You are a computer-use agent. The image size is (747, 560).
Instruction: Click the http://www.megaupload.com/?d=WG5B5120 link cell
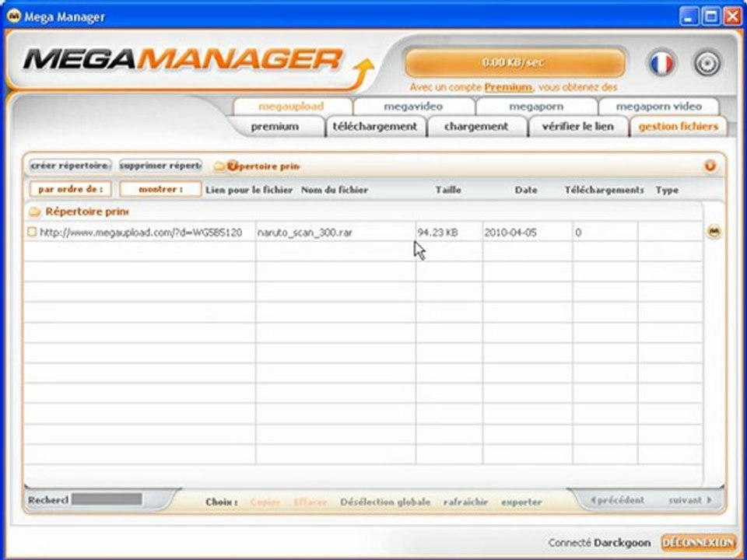(x=141, y=233)
